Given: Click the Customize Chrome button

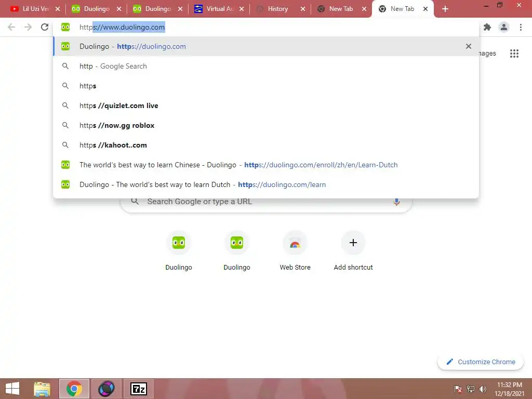Looking at the screenshot, I should point(481,362).
